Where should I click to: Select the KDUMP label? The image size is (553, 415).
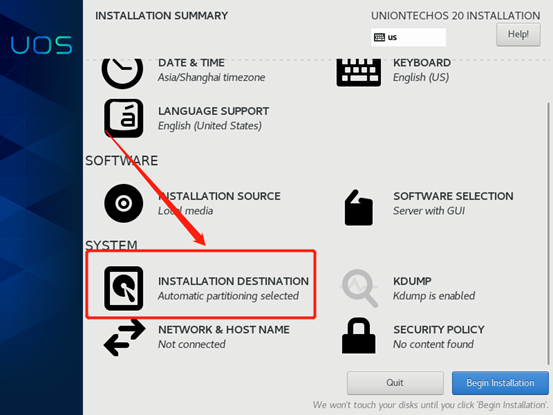click(412, 281)
